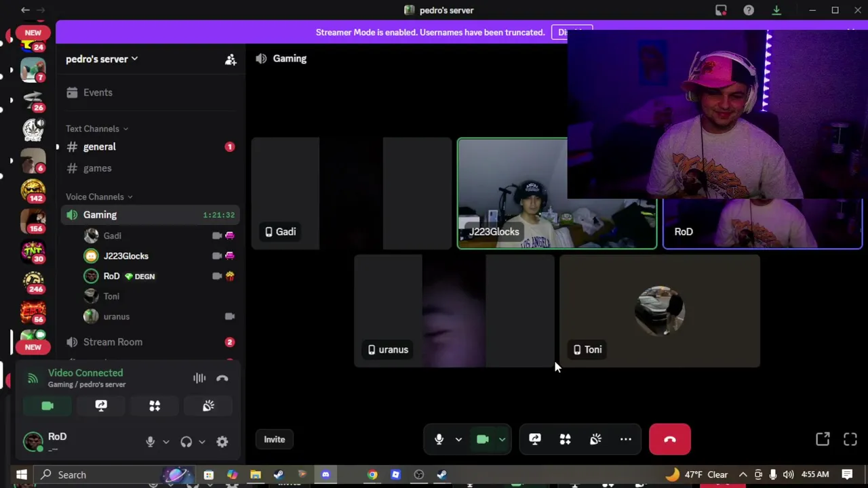Deafen using headphones icon in user panel
Image resolution: width=868 pixels, height=488 pixels.
(x=186, y=442)
